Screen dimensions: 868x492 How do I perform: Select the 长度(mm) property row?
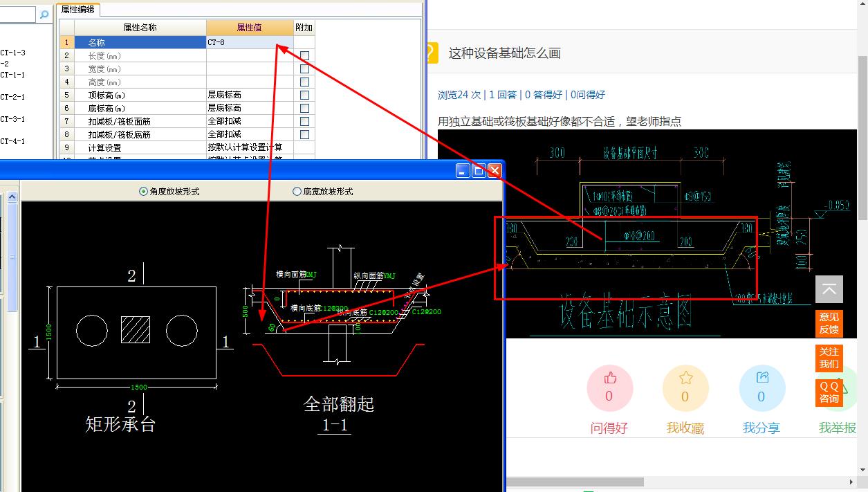[140, 55]
